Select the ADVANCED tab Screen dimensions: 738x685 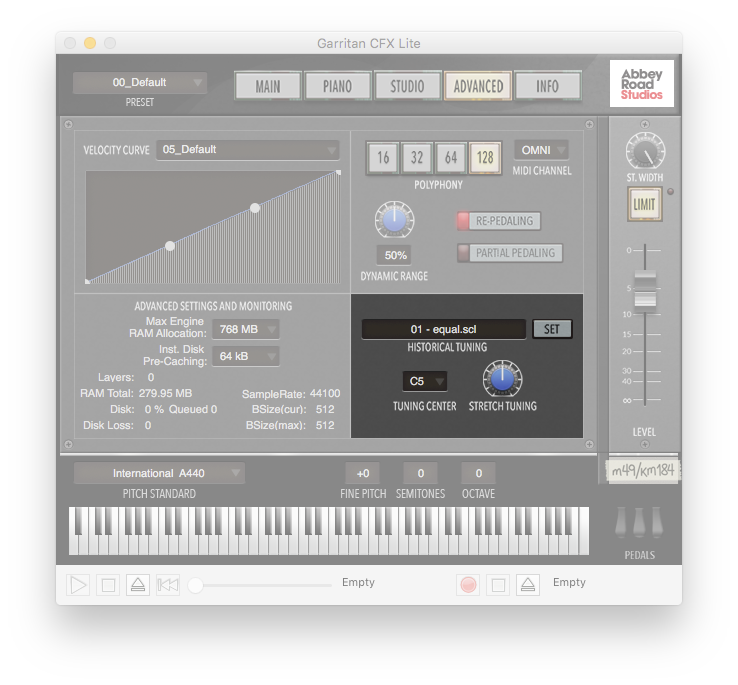tap(478, 86)
